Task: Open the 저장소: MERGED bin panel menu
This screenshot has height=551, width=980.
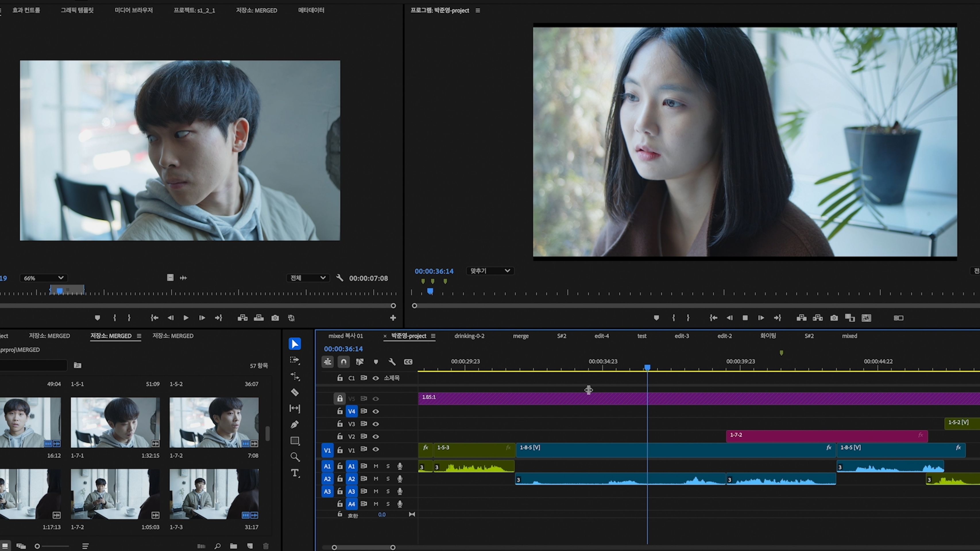Action: 139,336
